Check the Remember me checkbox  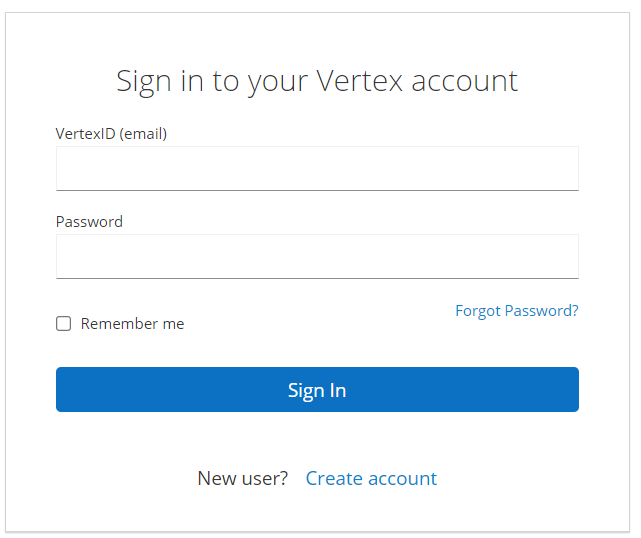(64, 324)
